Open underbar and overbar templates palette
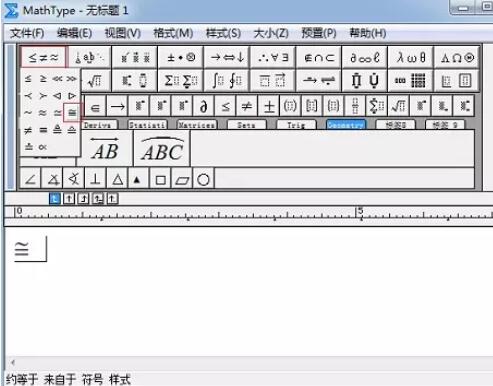The image size is (493, 386). tap(273, 80)
